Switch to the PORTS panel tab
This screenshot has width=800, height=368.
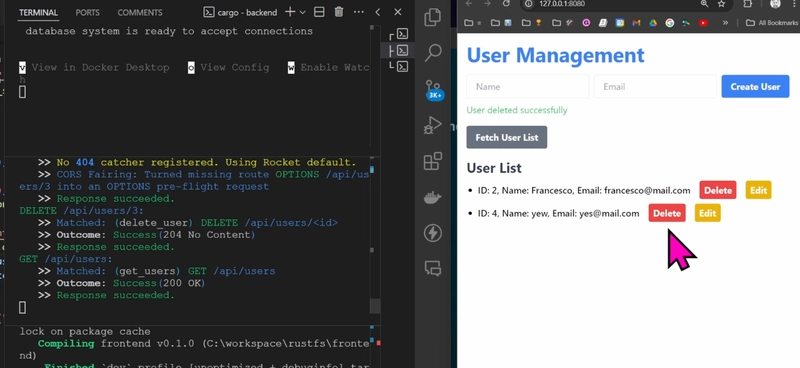tap(88, 13)
